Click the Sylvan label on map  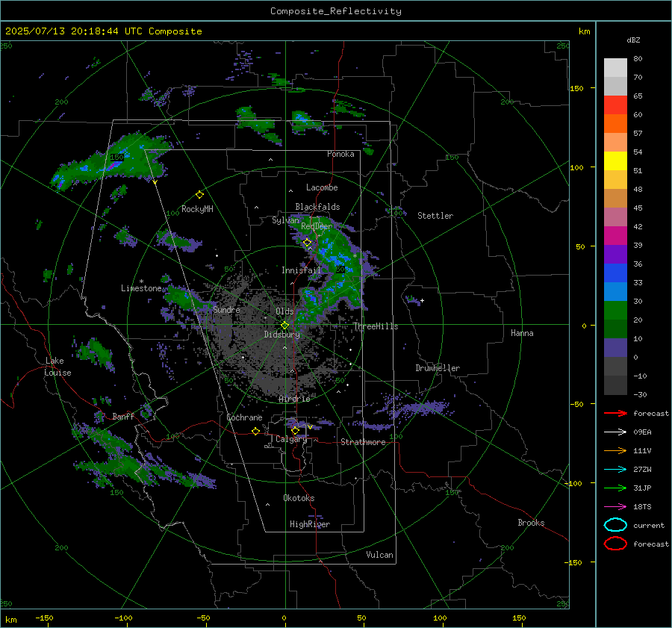(285, 220)
